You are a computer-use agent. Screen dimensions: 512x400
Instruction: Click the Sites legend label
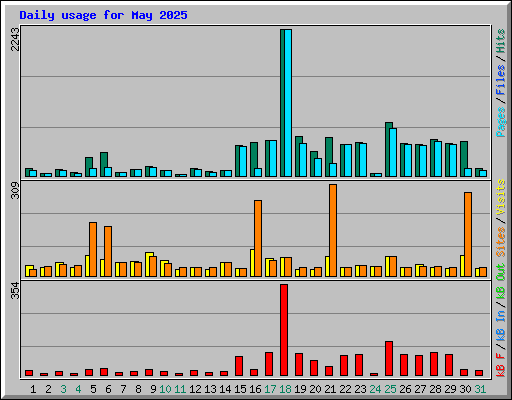(501, 242)
